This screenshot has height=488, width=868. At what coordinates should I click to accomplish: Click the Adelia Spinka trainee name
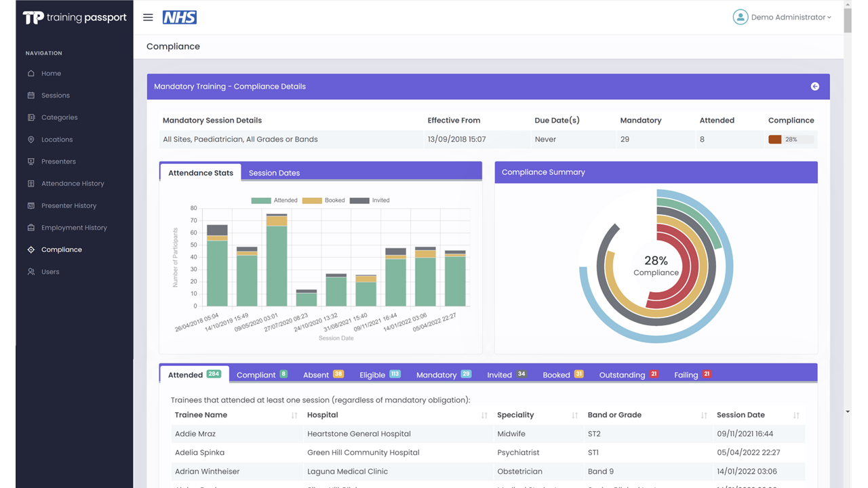pos(199,453)
